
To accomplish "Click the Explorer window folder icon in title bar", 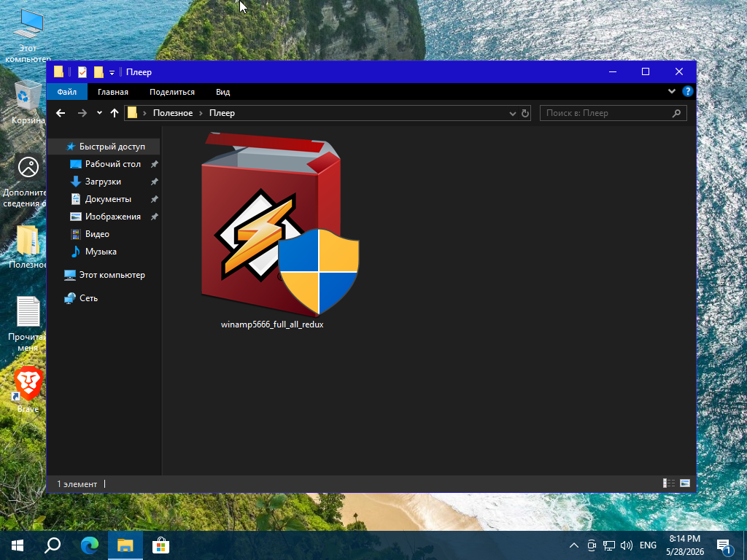I will [x=58, y=72].
